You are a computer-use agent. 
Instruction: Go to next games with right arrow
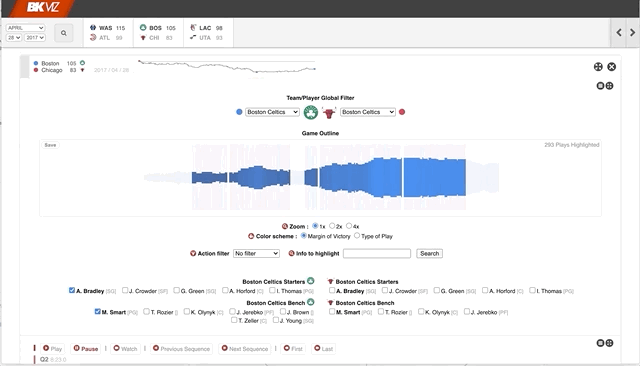click(x=632, y=33)
